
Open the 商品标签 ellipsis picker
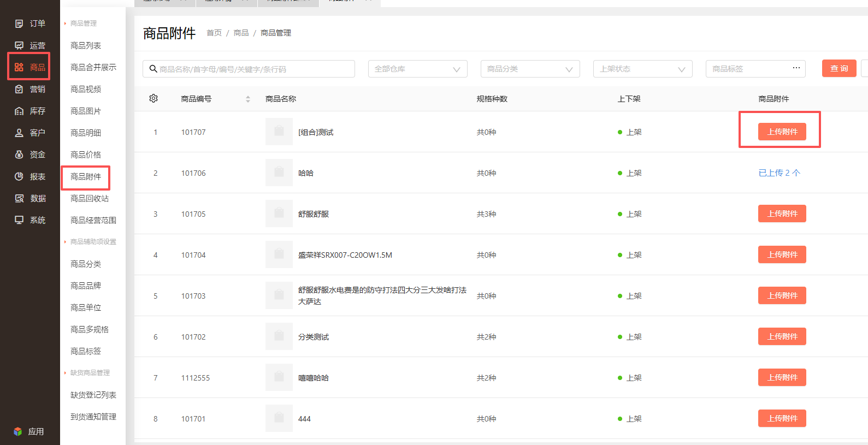point(796,68)
